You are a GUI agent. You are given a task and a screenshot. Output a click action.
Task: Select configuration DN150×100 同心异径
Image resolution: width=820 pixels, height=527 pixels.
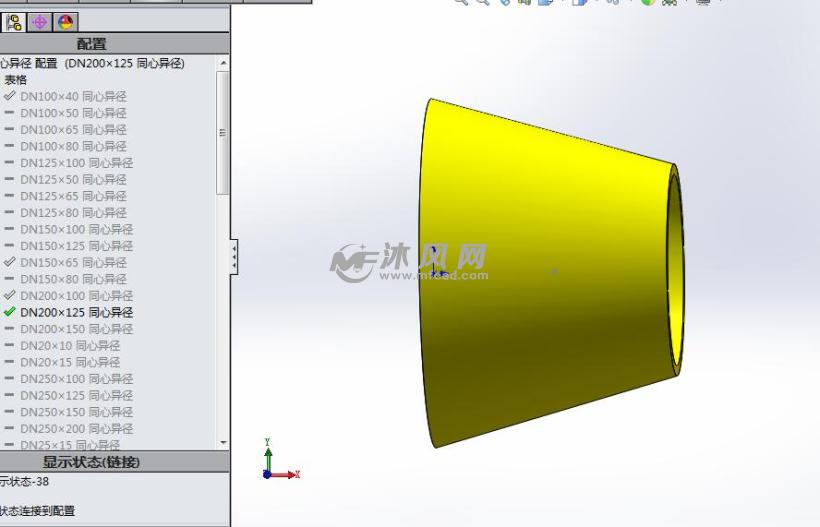(x=76, y=230)
